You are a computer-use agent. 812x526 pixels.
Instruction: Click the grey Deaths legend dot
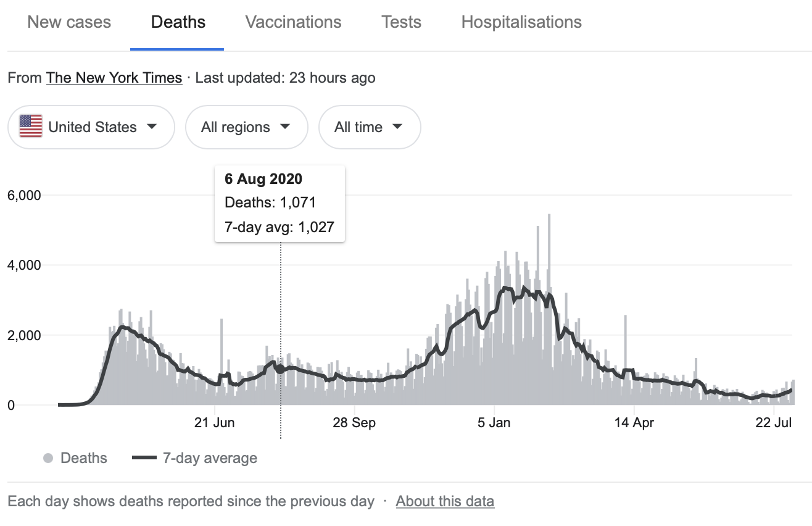tap(48, 458)
